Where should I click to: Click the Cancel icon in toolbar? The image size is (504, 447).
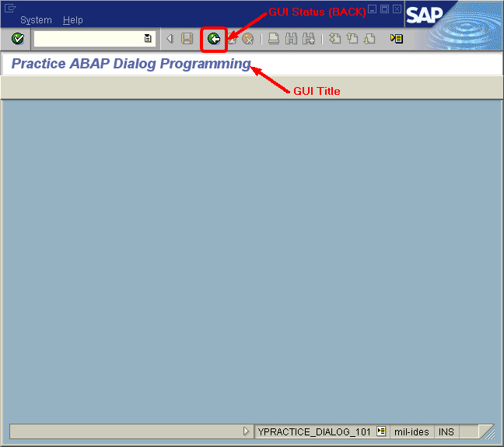click(247, 39)
